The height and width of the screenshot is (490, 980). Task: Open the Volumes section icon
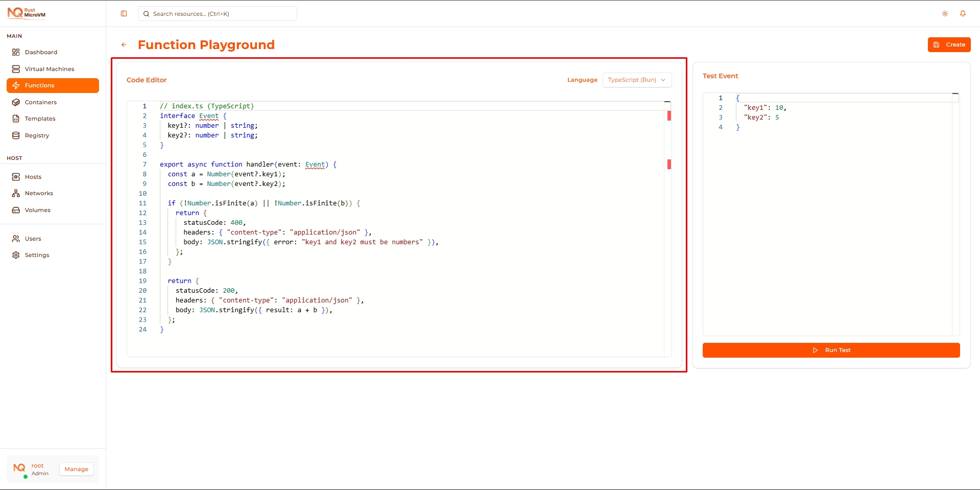click(16, 210)
